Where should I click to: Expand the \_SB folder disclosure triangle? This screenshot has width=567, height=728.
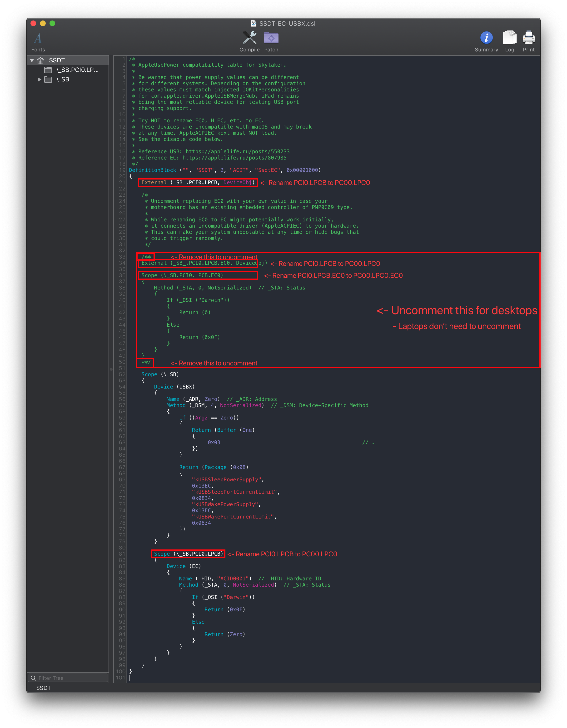pyautogui.click(x=39, y=79)
